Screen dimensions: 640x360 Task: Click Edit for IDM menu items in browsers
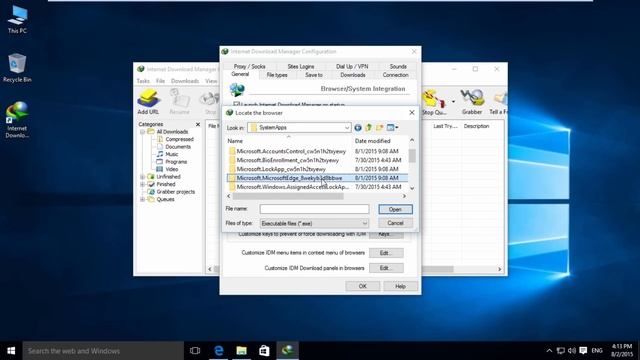[x=386, y=253]
